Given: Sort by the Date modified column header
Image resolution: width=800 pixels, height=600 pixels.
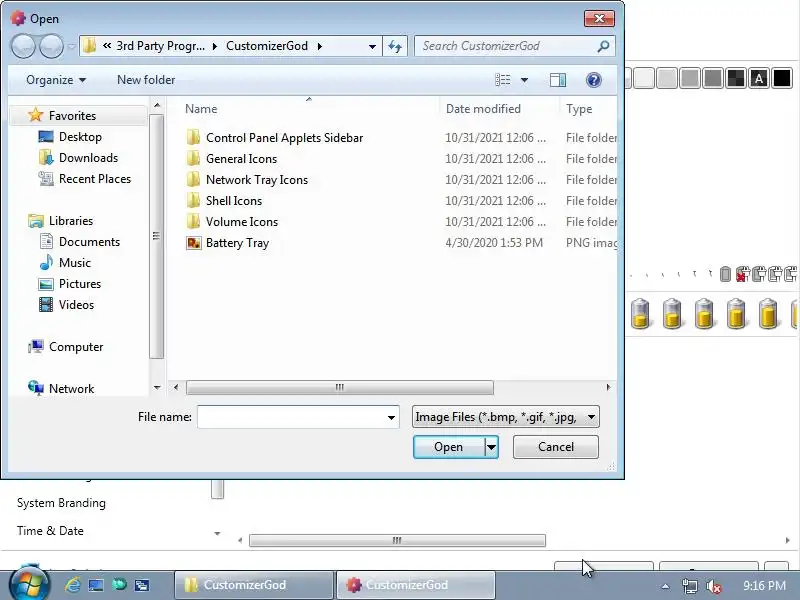Looking at the screenshot, I should click(x=483, y=109).
